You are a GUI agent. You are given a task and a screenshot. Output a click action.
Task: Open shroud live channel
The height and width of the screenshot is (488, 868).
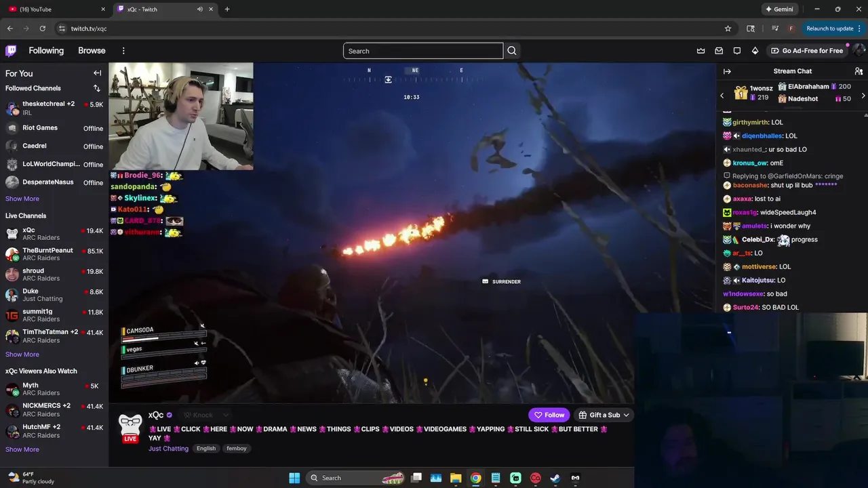[x=54, y=274]
